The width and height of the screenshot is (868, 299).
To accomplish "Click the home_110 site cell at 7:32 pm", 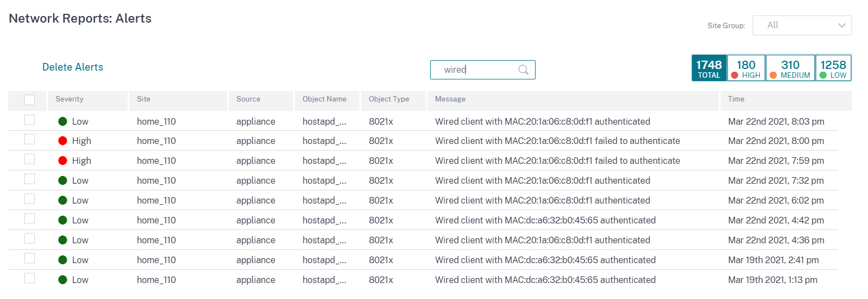I will pyautogui.click(x=156, y=180).
